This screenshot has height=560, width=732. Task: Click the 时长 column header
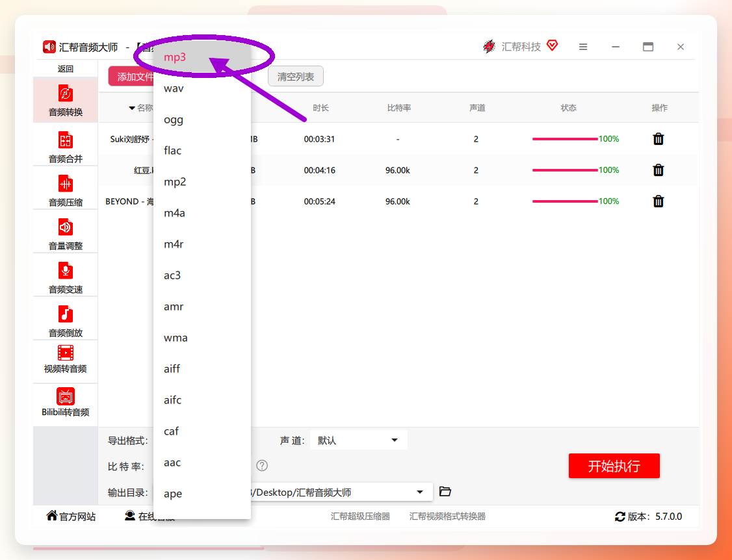[x=320, y=108]
